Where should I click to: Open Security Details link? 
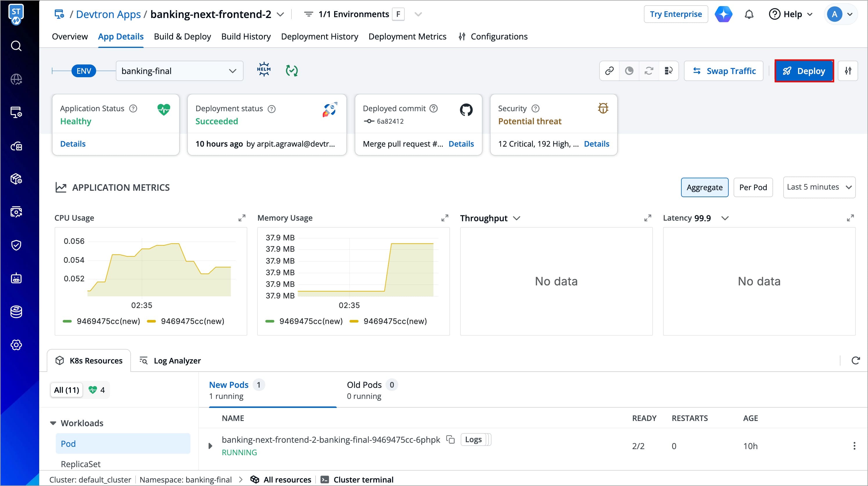pyautogui.click(x=596, y=144)
